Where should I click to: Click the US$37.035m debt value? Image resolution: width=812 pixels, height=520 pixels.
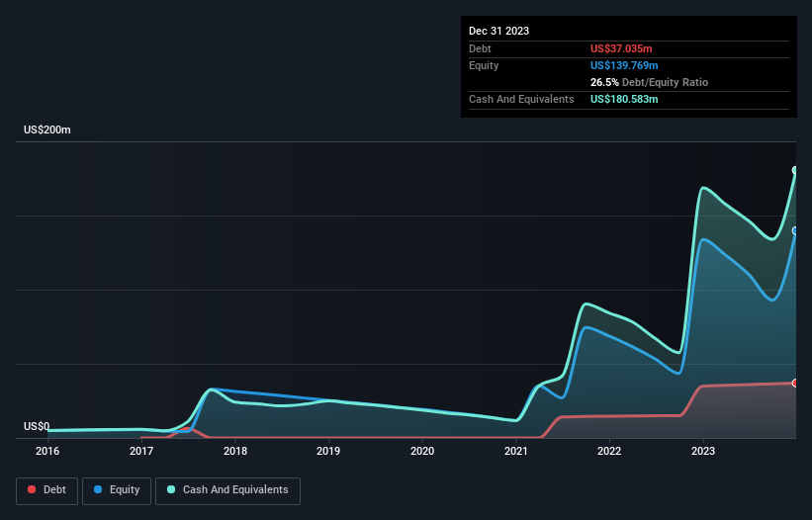(621, 48)
